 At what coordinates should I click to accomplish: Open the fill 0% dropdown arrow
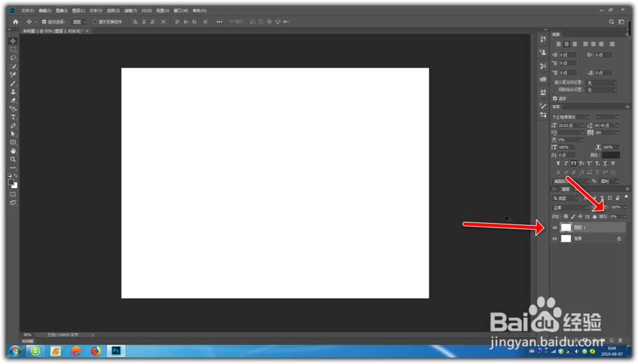coord(625,217)
